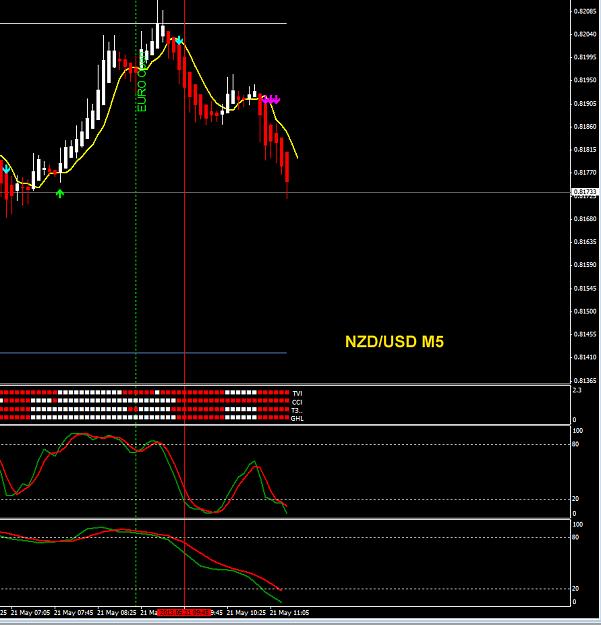Click the 0.81860 price scale label

[x=585, y=127]
